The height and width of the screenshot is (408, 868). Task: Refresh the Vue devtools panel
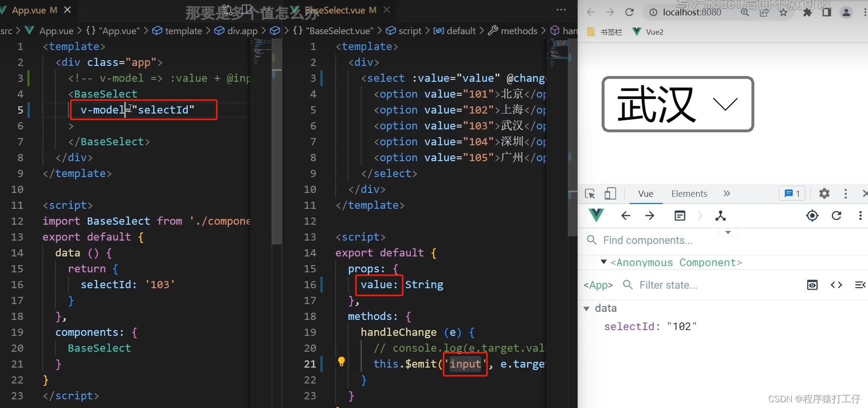(836, 216)
